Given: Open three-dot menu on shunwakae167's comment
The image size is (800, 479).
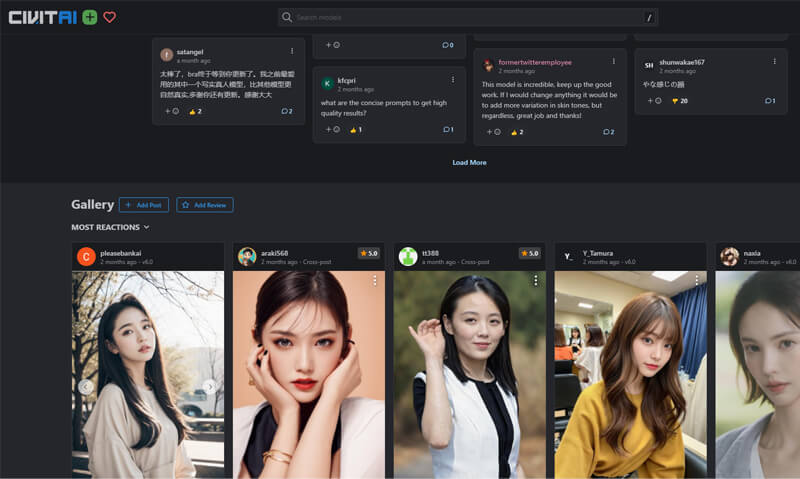Looking at the screenshot, I should click(774, 61).
